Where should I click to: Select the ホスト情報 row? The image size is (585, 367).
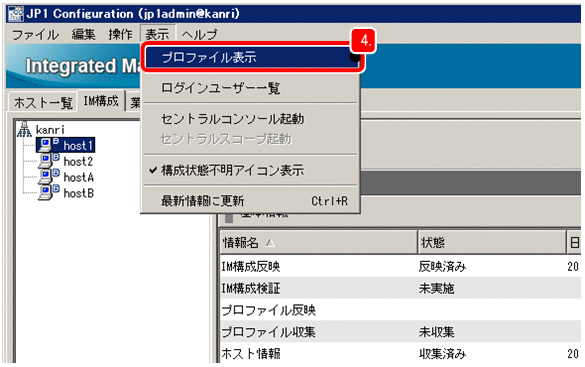400,353
